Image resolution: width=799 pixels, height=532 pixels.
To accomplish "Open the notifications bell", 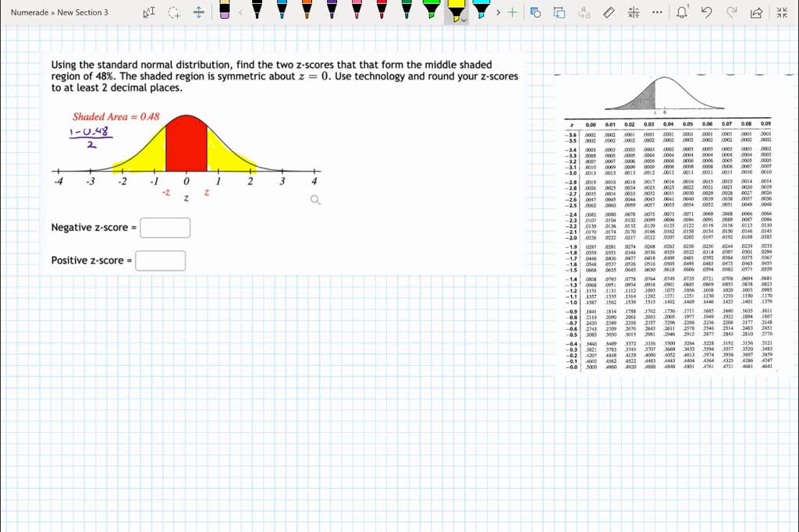I will pos(683,12).
